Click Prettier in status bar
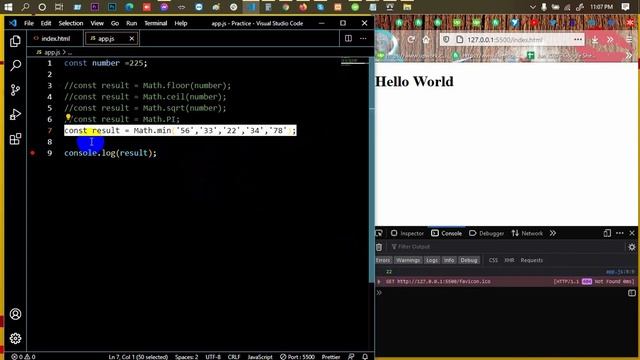Viewport: 640px width, 360px height. pyautogui.click(x=331, y=356)
